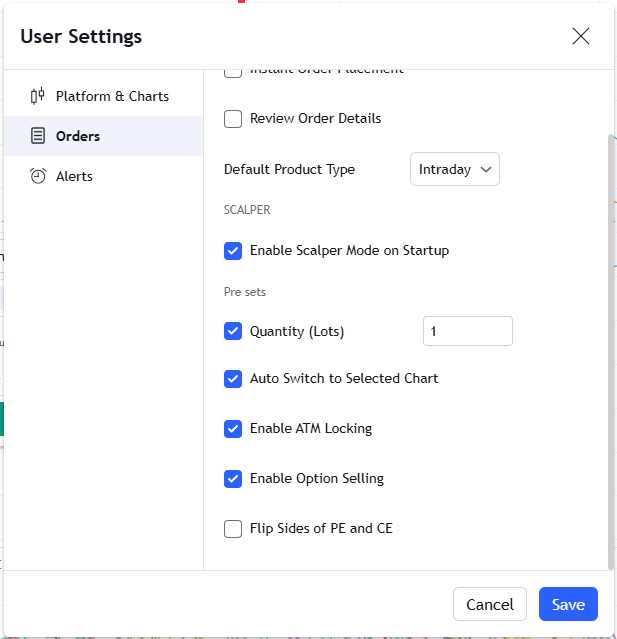Click the settings panel vertical scrollbar
The height and width of the screenshot is (639, 617).
point(611,350)
